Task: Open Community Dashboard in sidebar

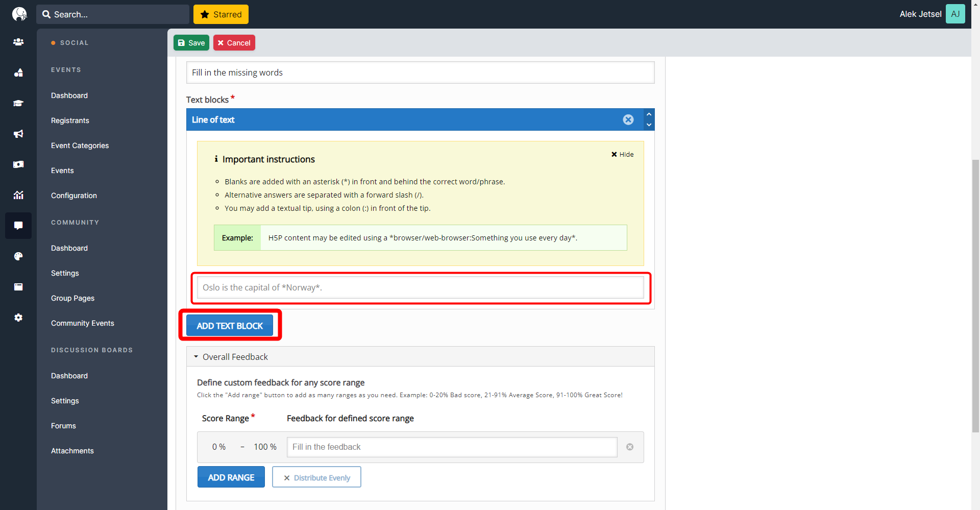Action: tap(69, 248)
